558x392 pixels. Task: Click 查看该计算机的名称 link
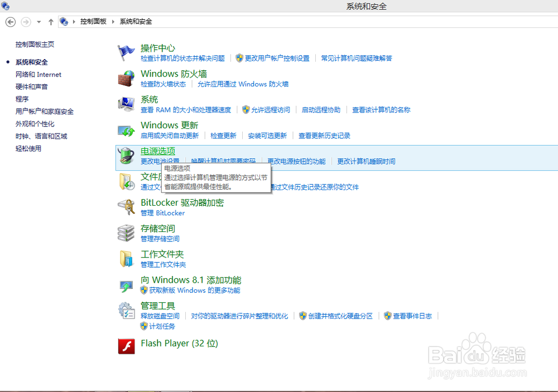[x=381, y=110]
